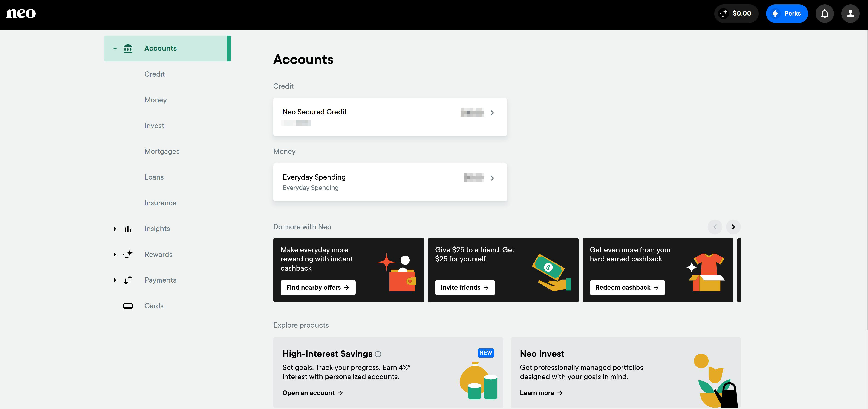Open the notifications bell icon
This screenshot has height=409, width=868.
824,14
